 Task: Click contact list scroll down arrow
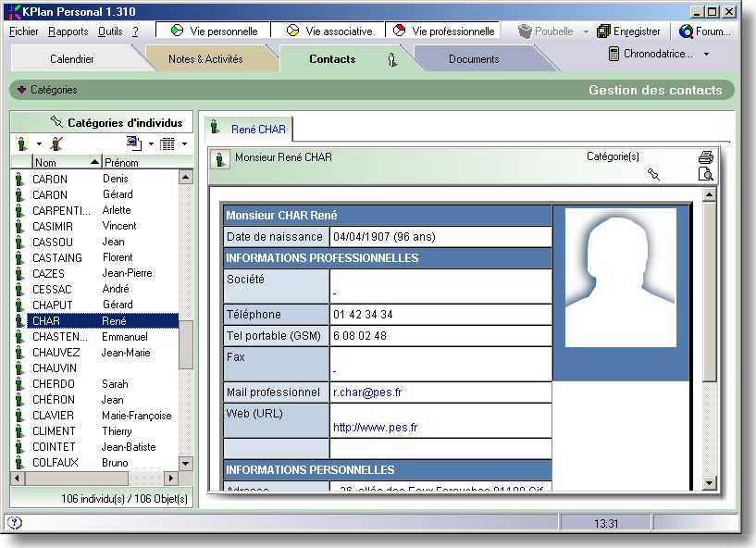point(186,464)
